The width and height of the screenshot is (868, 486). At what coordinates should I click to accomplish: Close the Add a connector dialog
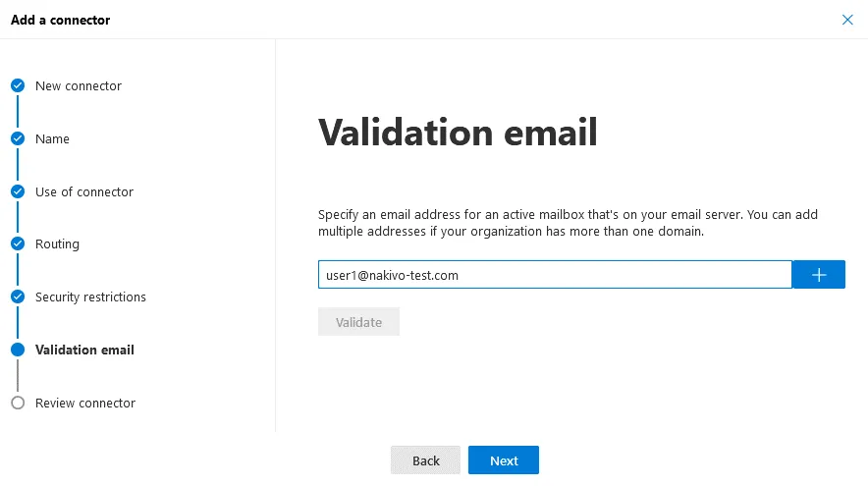[x=847, y=20]
